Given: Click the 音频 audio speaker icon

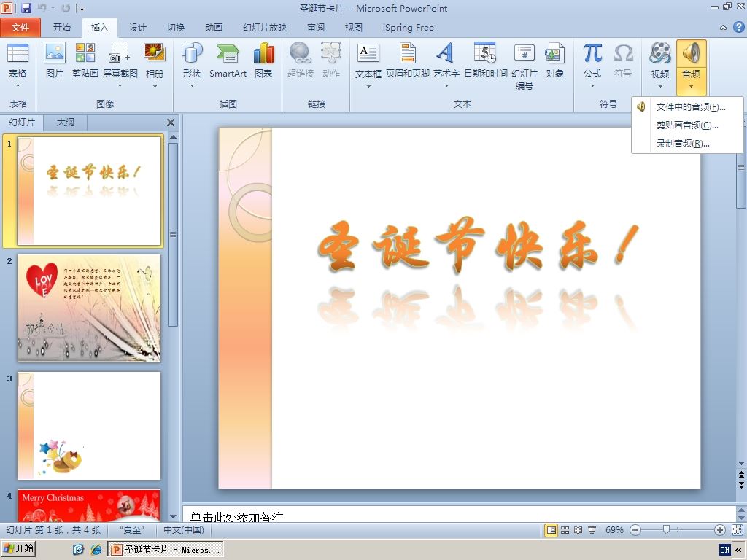Looking at the screenshot, I should [691, 53].
